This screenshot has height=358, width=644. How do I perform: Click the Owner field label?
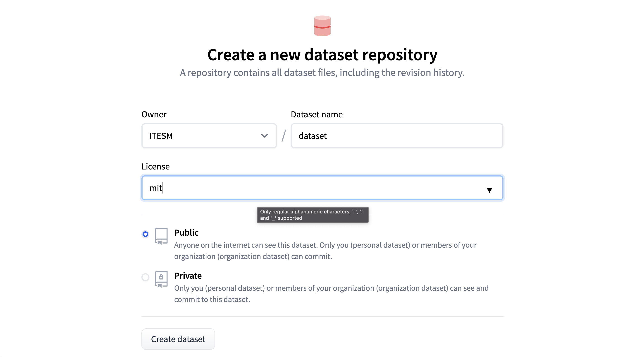[x=154, y=114]
